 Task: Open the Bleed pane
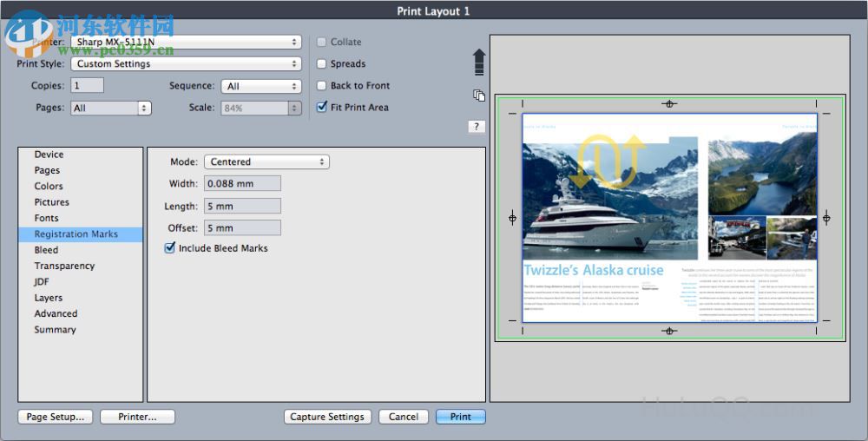[81, 250]
